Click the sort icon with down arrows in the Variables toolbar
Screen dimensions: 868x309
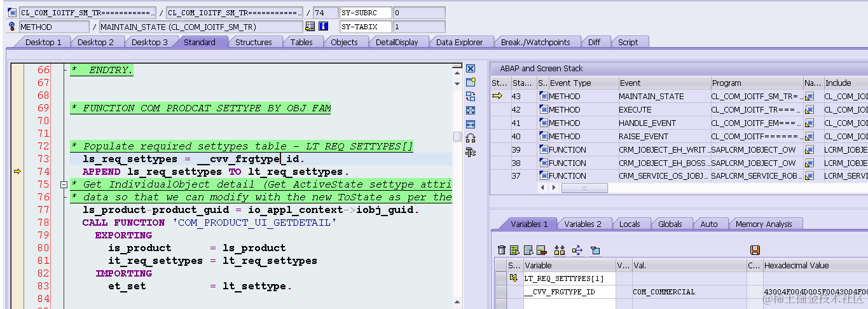point(560,251)
